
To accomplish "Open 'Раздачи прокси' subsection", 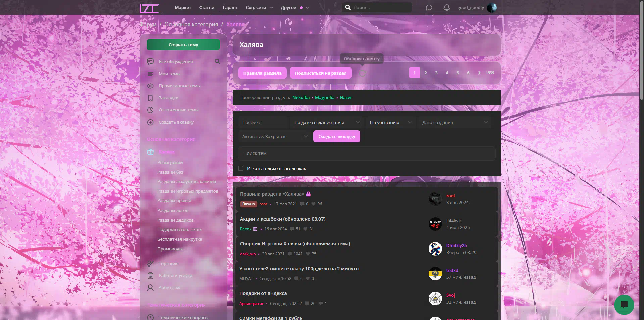I will click(x=174, y=200).
